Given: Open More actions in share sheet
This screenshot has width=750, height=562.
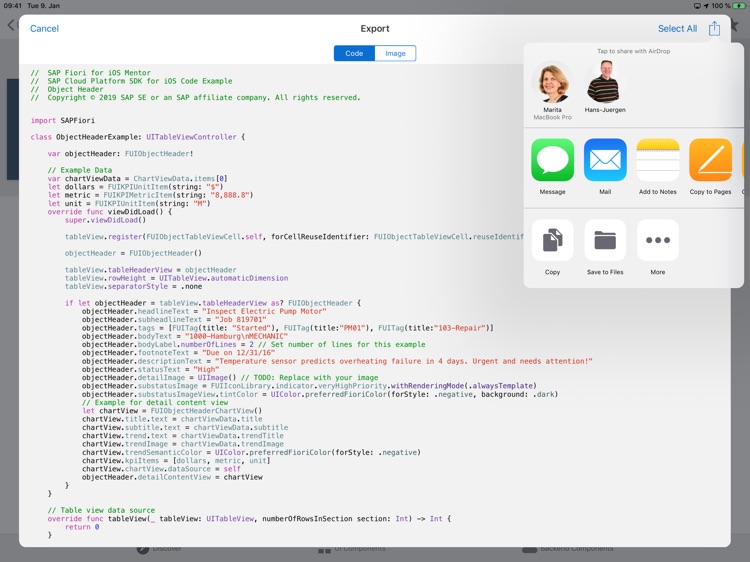Looking at the screenshot, I should [x=658, y=240].
